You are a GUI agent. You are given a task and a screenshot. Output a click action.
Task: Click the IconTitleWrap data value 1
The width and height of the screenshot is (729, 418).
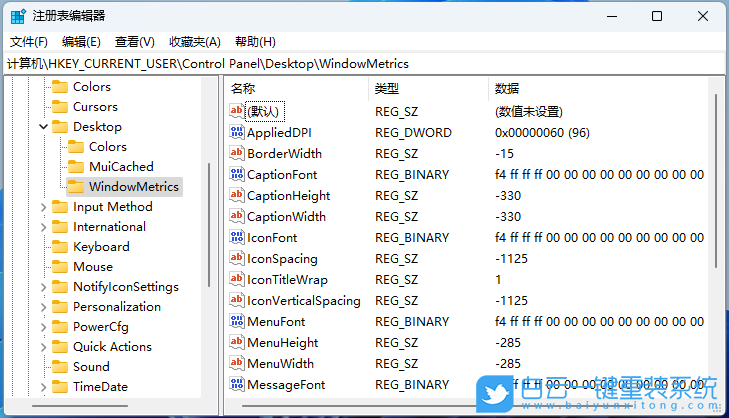tap(498, 279)
